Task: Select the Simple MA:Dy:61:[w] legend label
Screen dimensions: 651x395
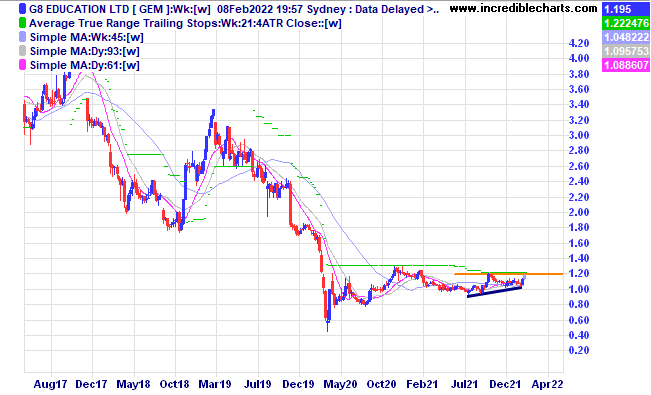Action: tap(85, 65)
